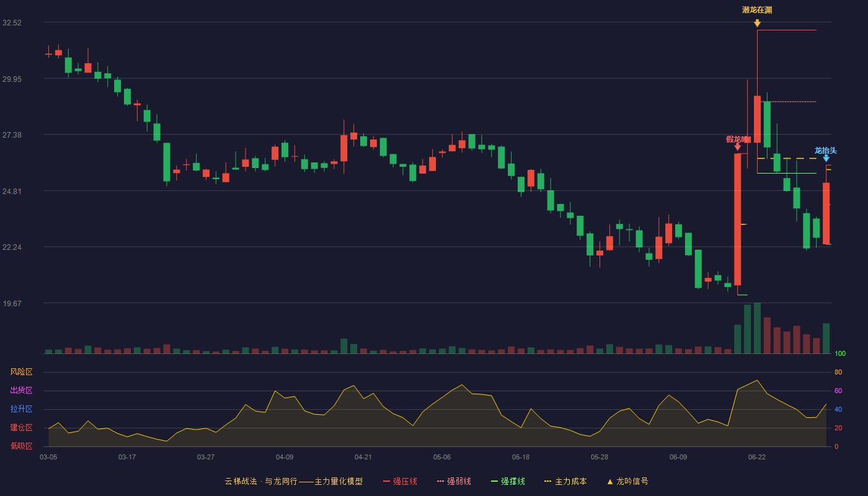Click the 24.81 price axis label
Viewport: 868px width, 496px height.
coord(12,191)
